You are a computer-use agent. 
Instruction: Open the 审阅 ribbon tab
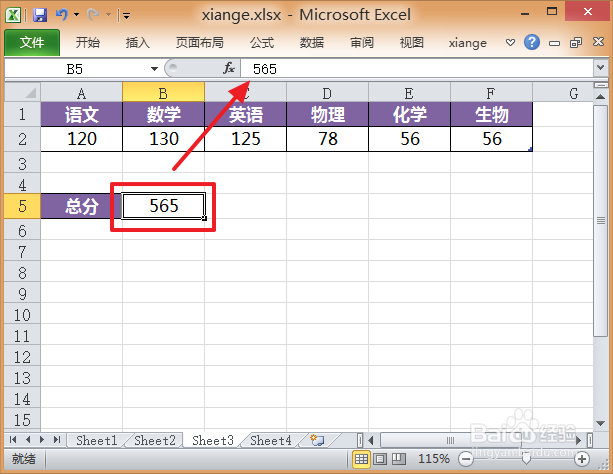(x=362, y=42)
